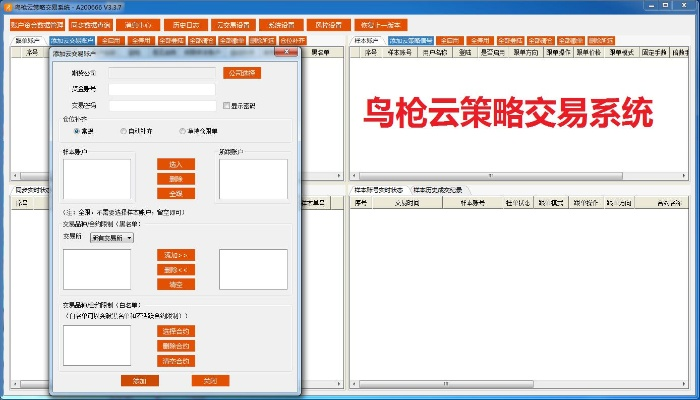The width and height of the screenshot is (700, 400).
Task: Select the first radio option under 仓位补齐
Action: [x=76, y=131]
